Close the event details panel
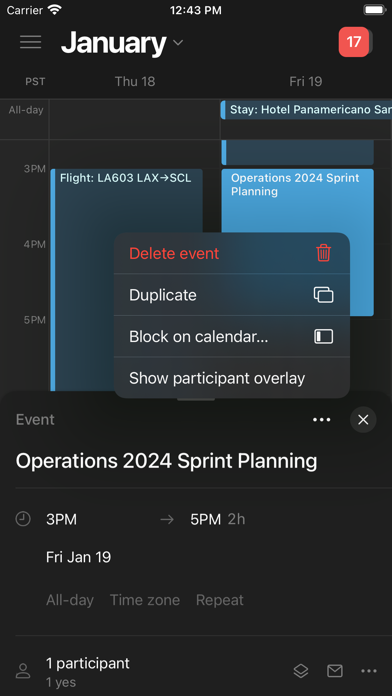The width and height of the screenshot is (392, 696). pyautogui.click(x=363, y=419)
